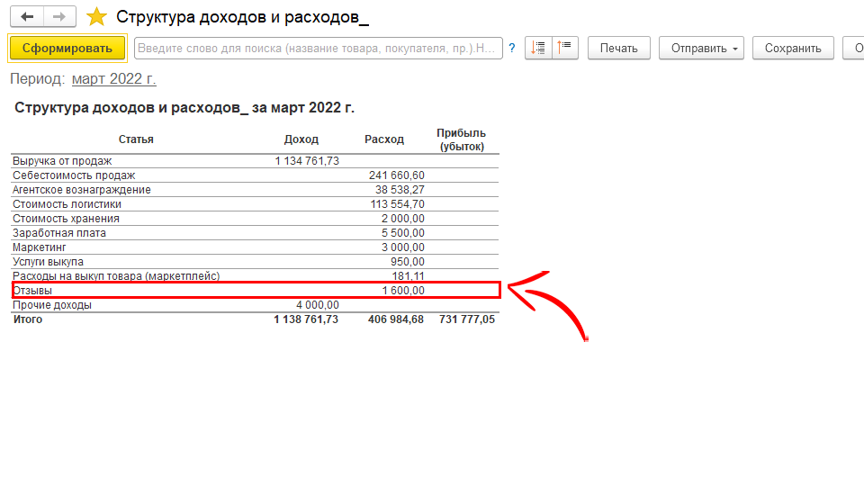This screenshot has height=504, width=864.
Task: Click the Сохранить button
Action: click(793, 49)
